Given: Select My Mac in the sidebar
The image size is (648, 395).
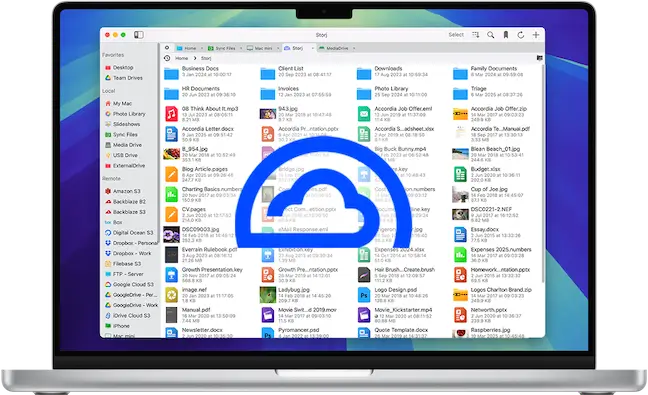Looking at the screenshot, I should point(118,103).
